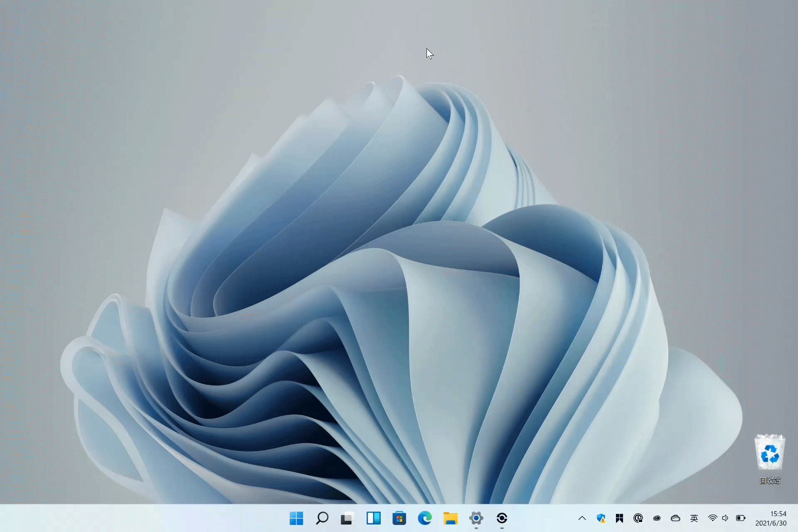Launch the circular sync app on the taskbar
798x532 pixels.
point(502,518)
